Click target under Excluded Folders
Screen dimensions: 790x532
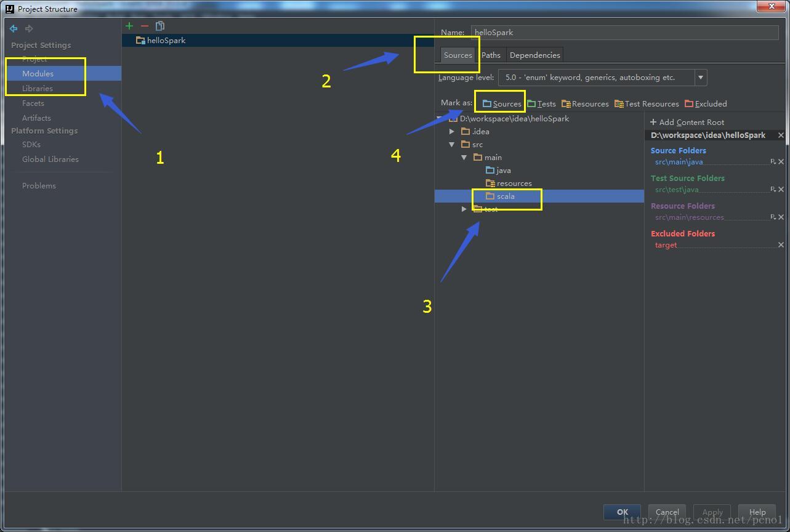(x=666, y=245)
